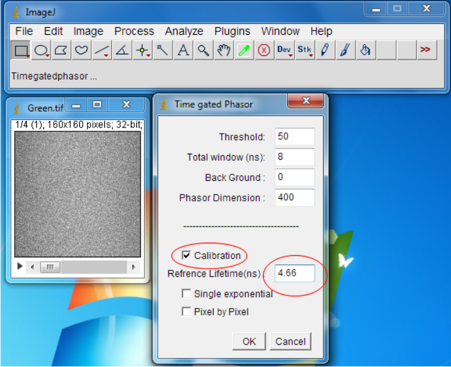Select the Rectangle selection tool
Image resolution: width=451 pixels, height=367 pixels.
point(21,50)
